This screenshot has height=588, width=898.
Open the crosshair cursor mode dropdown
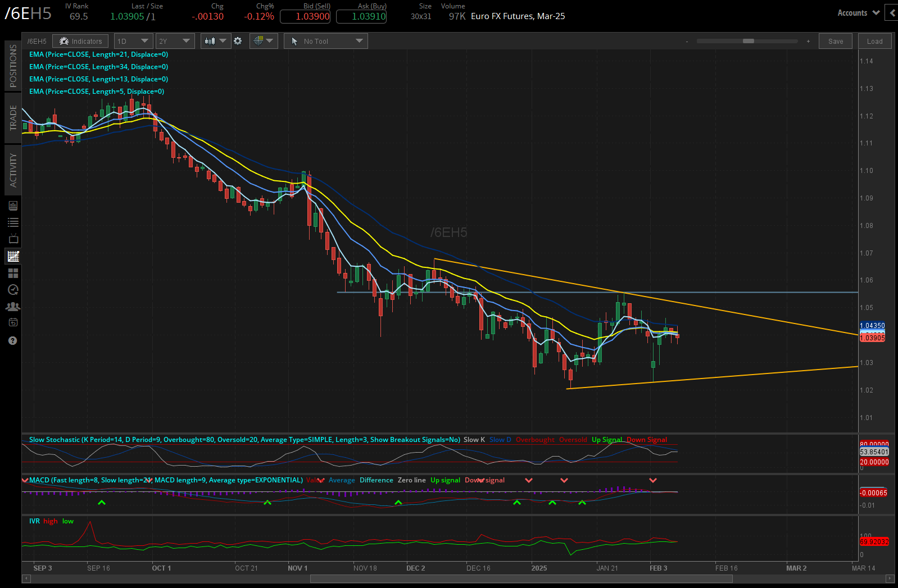[263, 41]
